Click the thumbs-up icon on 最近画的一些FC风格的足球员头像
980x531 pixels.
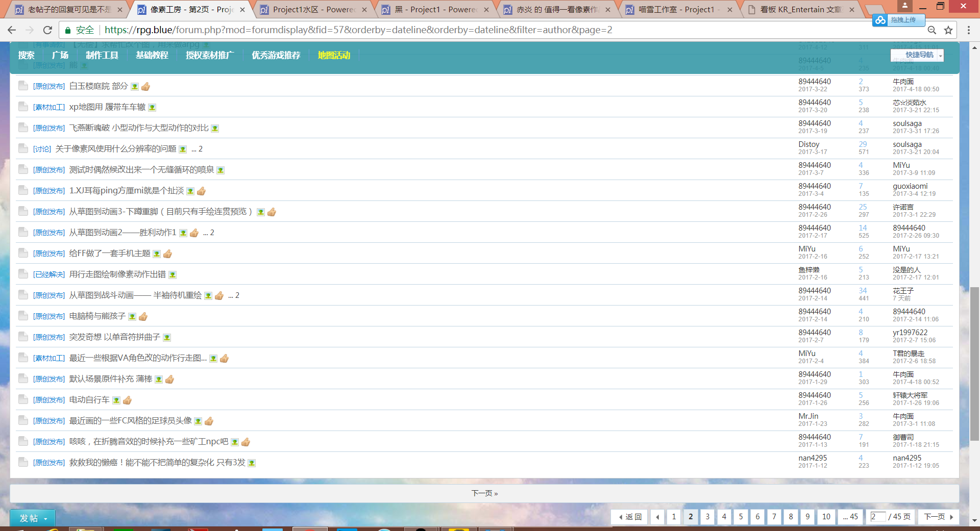click(209, 421)
